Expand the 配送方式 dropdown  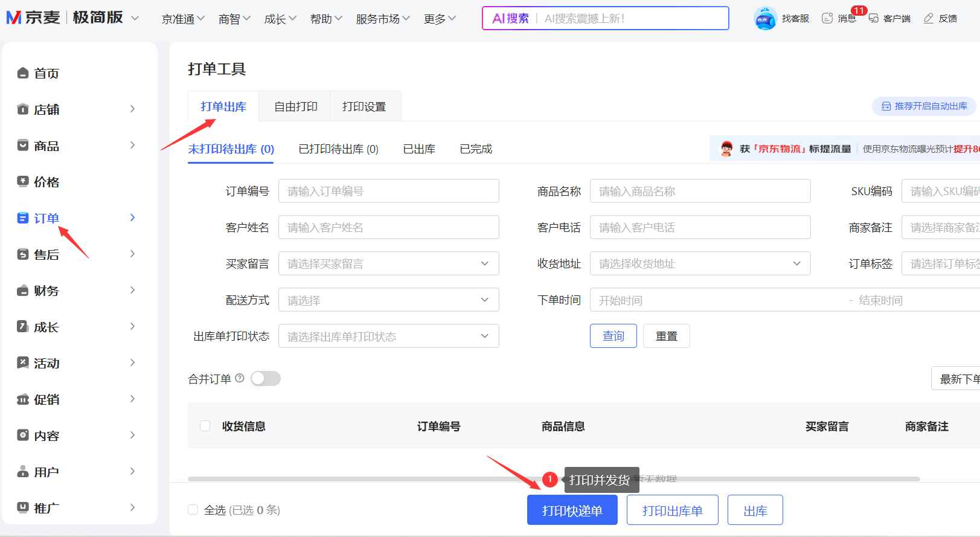click(x=388, y=300)
